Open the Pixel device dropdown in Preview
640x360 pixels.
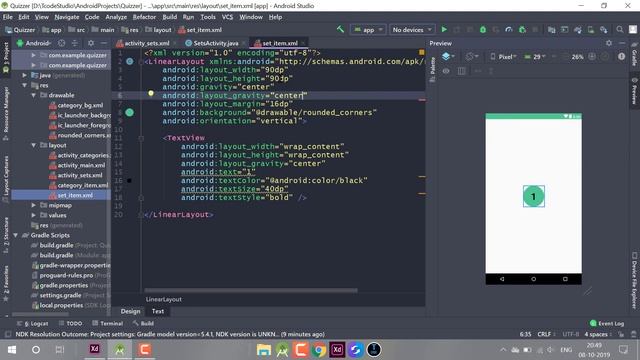click(503, 57)
